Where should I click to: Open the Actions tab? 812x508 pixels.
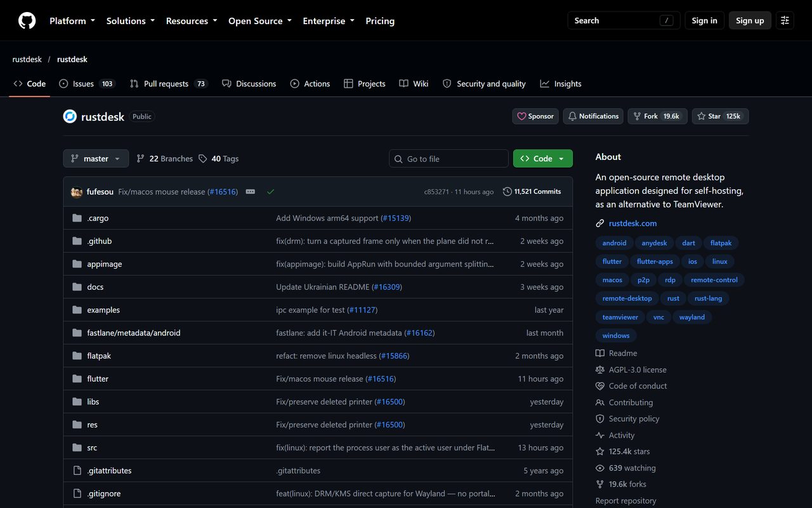pos(310,84)
